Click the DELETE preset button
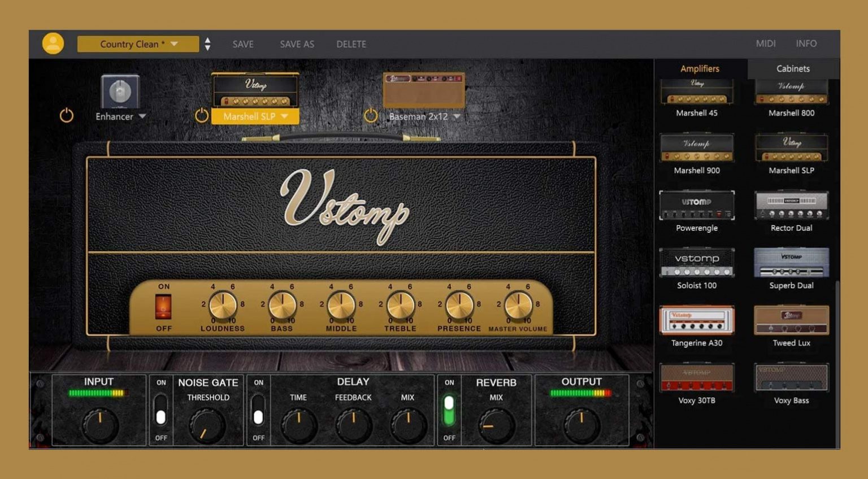The image size is (868, 479). click(x=350, y=43)
